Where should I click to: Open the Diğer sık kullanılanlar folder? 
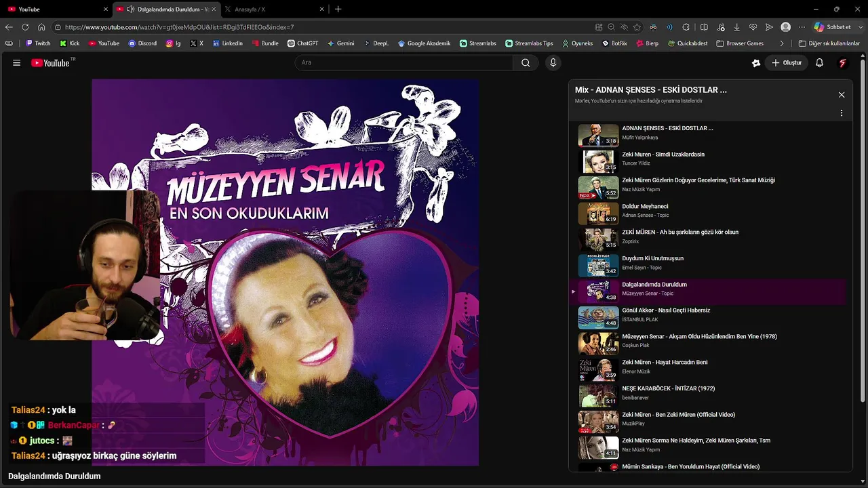(829, 43)
